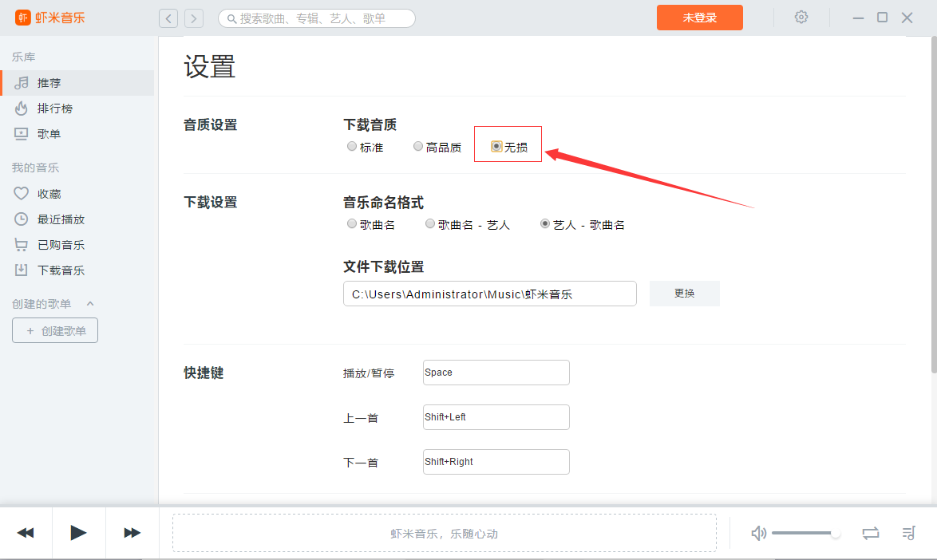Maximize the Xiami Music window
The image size is (937, 560).
882,18
